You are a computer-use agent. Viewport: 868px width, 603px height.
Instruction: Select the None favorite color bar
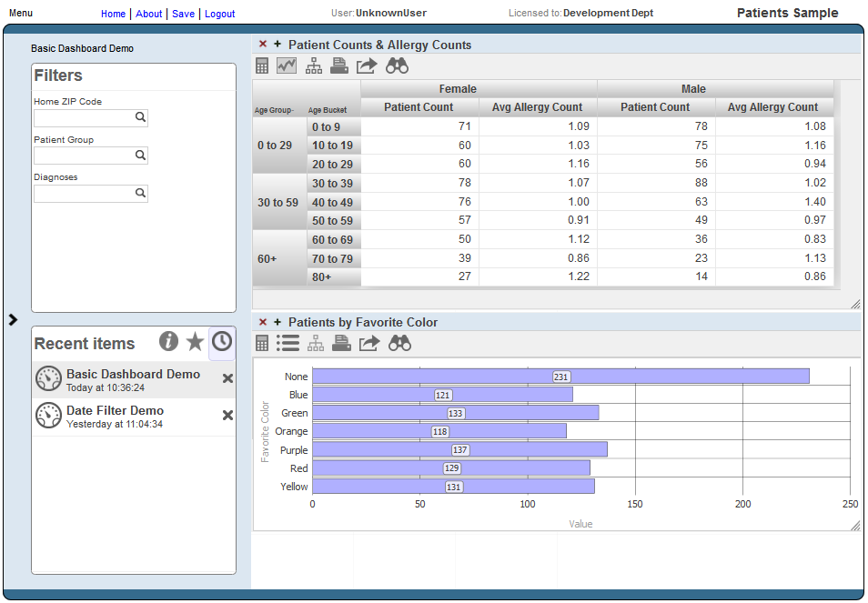pos(560,376)
